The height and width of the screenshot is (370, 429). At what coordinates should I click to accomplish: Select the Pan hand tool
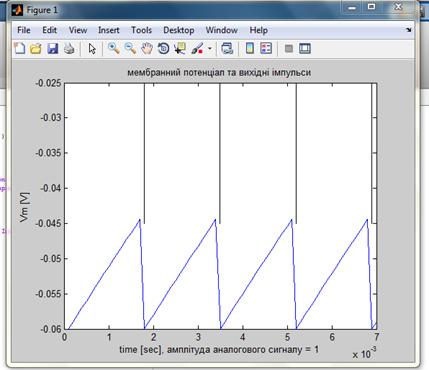point(147,49)
